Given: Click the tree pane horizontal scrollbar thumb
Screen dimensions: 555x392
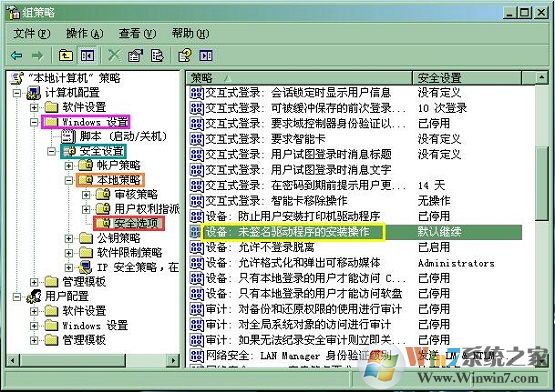Looking at the screenshot, I should click(73, 361).
